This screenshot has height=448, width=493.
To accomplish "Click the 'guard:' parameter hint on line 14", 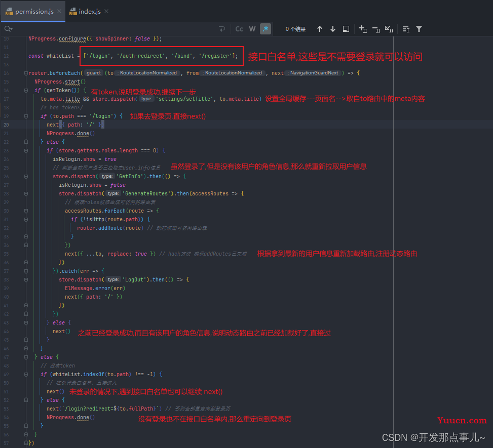I will [x=93, y=73].
